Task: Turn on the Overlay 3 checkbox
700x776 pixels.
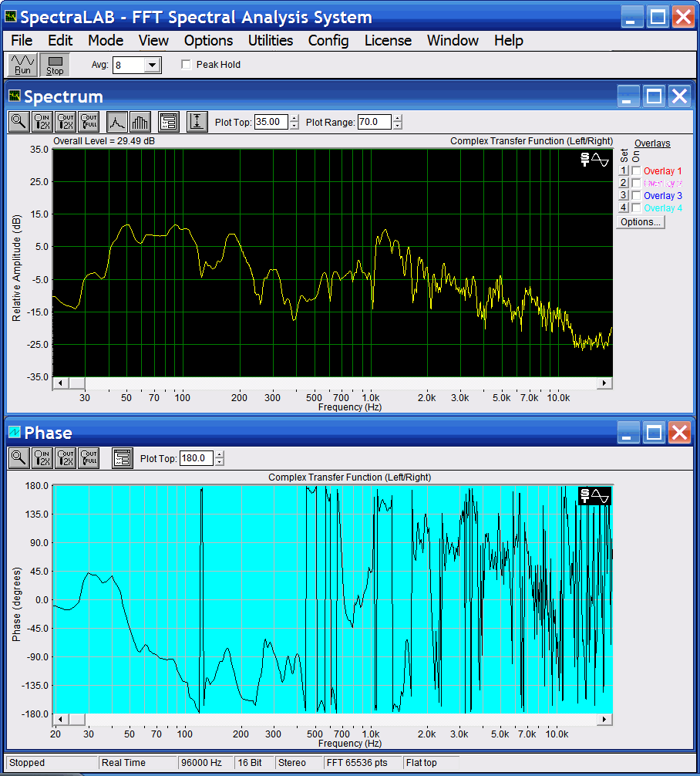Action: pos(636,196)
